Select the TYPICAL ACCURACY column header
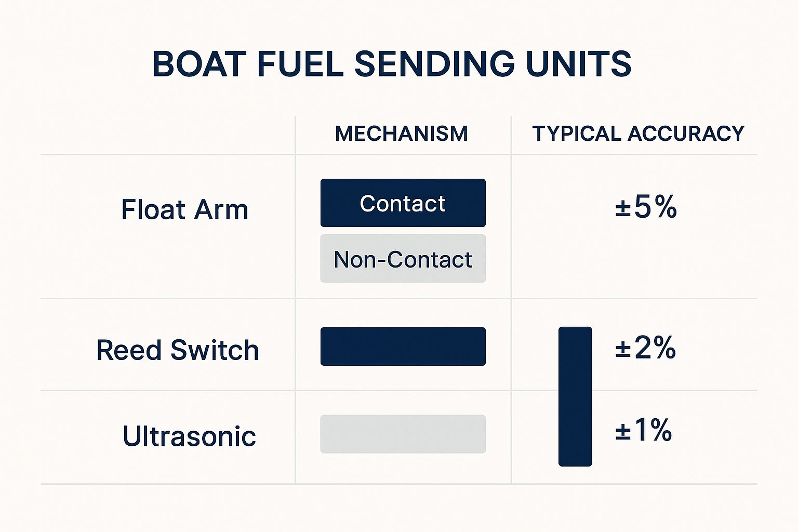 pyautogui.click(x=638, y=134)
